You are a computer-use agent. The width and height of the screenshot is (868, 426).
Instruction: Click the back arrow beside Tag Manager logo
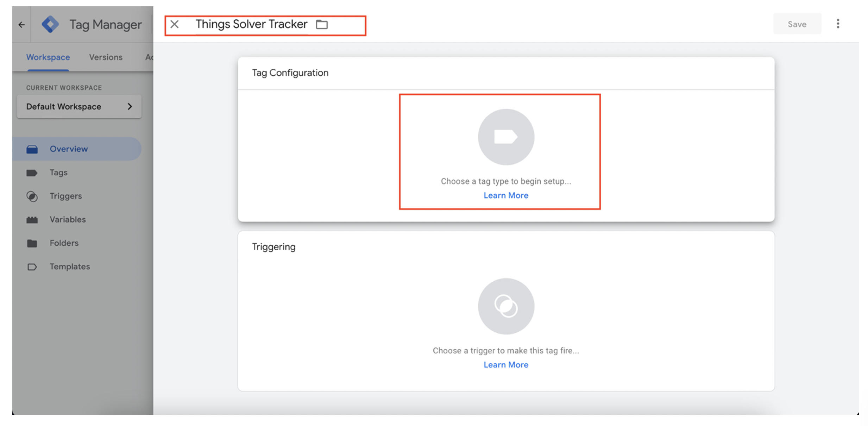click(x=22, y=25)
